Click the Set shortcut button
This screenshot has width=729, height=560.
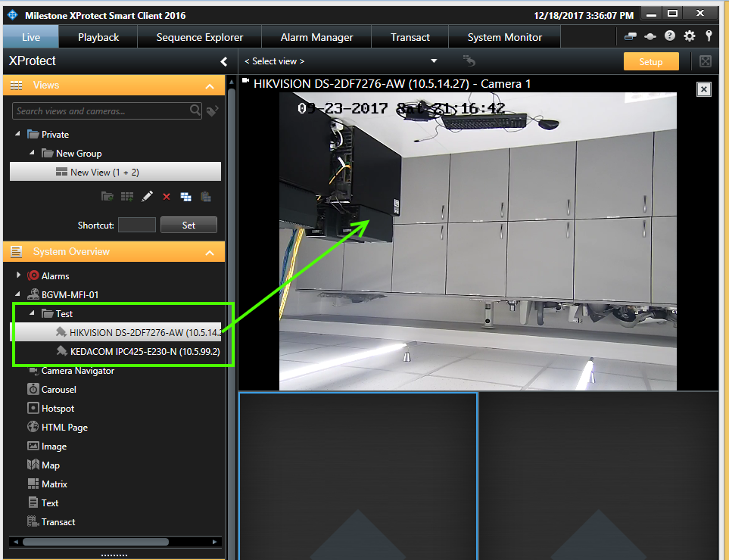[x=188, y=224]
